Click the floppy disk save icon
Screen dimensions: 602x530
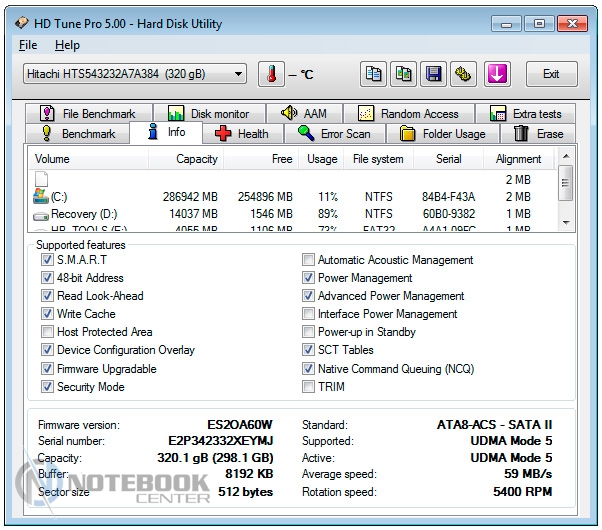pyautogui.click(x=434, y=74)
